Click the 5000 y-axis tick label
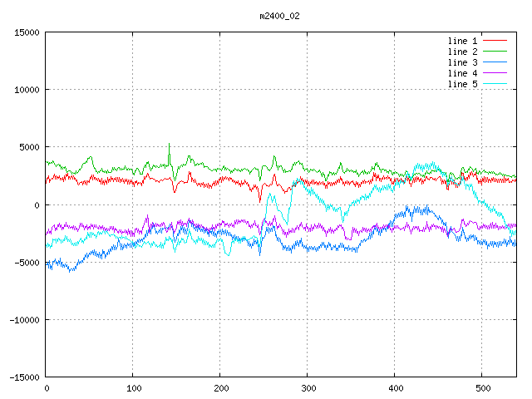The image size is (532, 399). [x=29, y=147]
